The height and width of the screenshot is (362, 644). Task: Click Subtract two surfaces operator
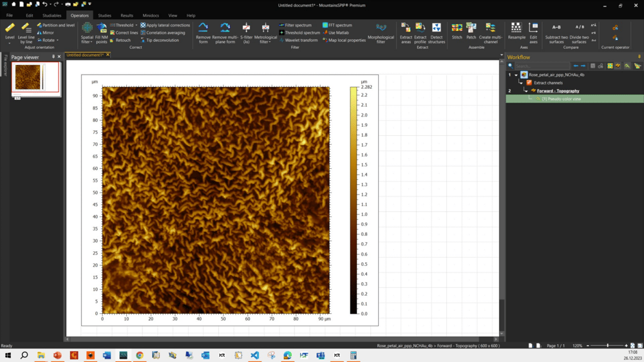pyautogui.click(x=556, y=33)
